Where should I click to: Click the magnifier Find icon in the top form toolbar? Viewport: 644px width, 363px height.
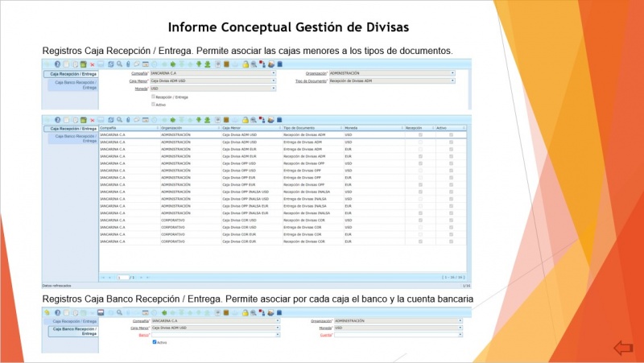point(119,64)
